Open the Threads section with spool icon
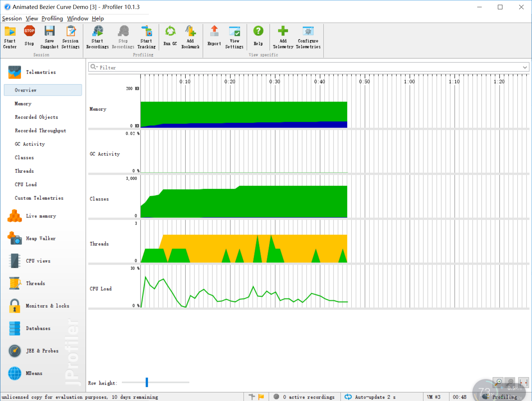Screen dimensions: 532x401 (43, 283)
